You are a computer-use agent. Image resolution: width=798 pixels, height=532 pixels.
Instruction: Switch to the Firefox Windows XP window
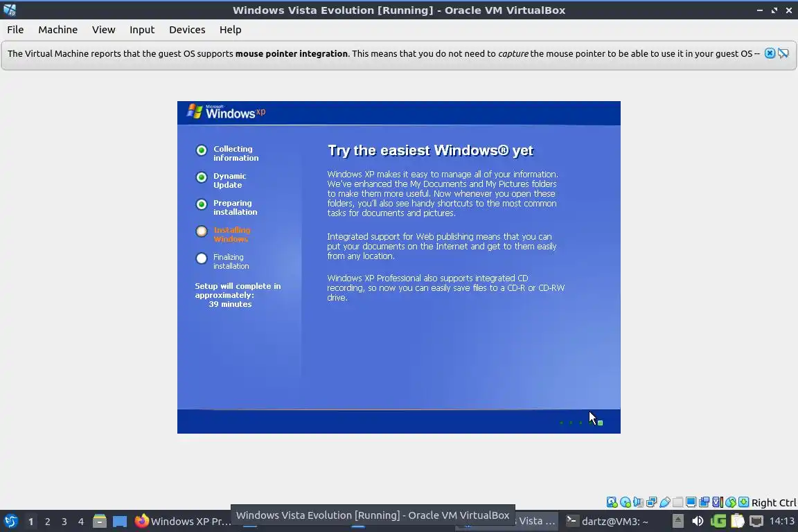pos(182,522)
